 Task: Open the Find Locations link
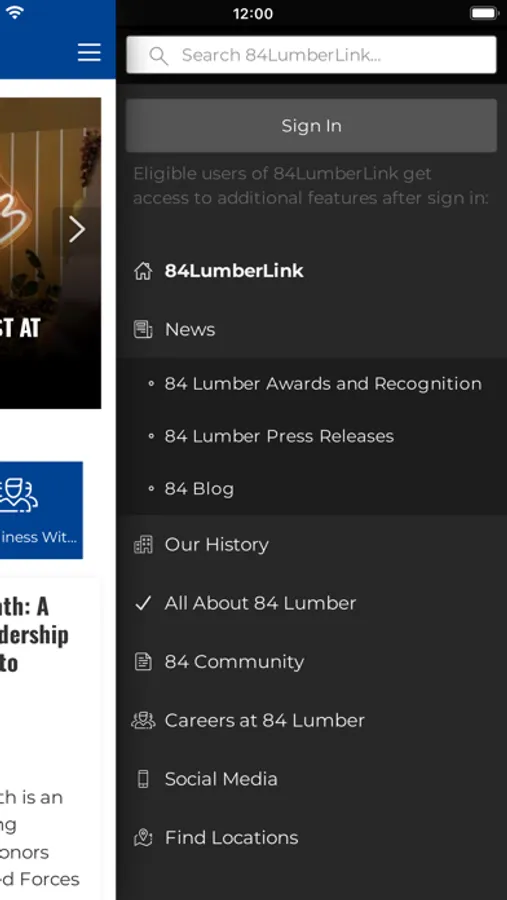tap(231, 837)
